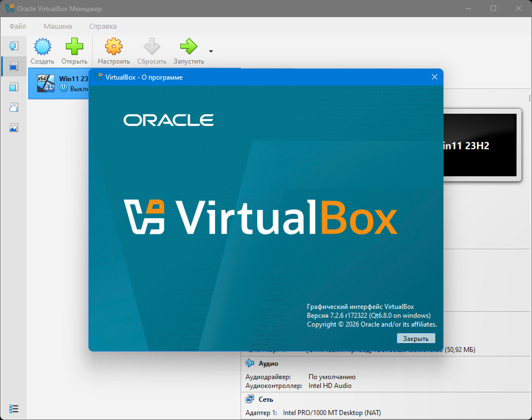Open the cloud icon in the left sidebar

[x=14, y=107]
